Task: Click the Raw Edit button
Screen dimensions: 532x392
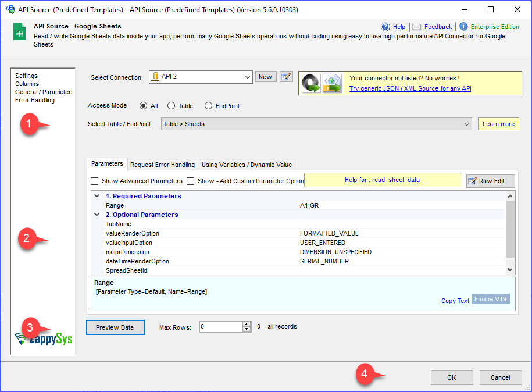Action: pos(491,181)
